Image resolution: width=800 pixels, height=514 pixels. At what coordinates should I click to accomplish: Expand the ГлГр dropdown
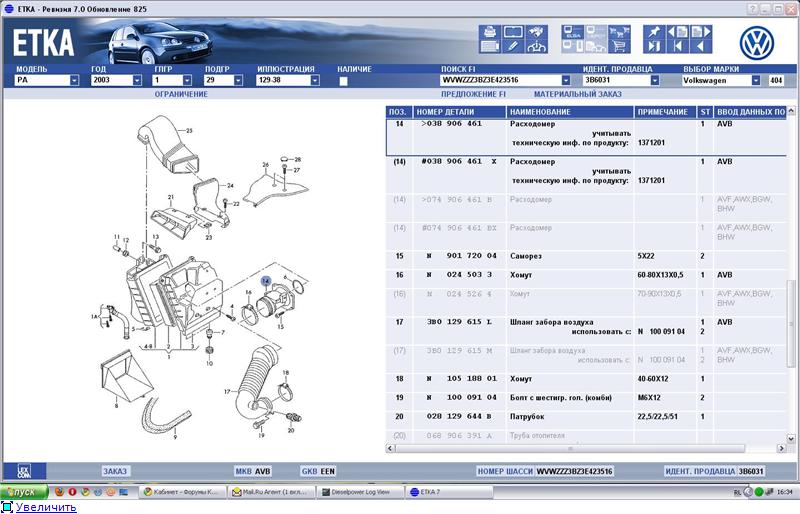point(187,80)
